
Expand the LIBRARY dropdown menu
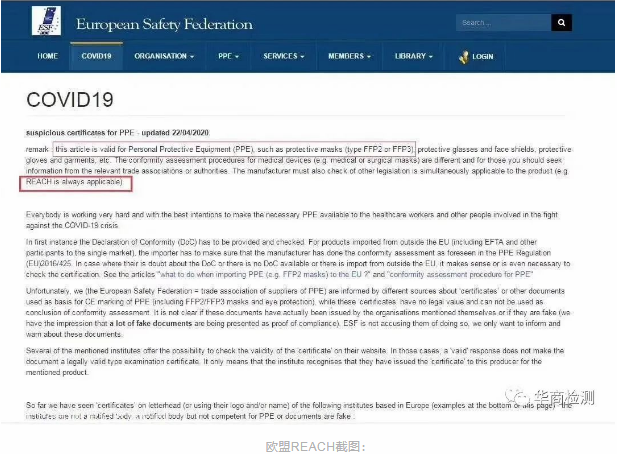tap(414, 56)
